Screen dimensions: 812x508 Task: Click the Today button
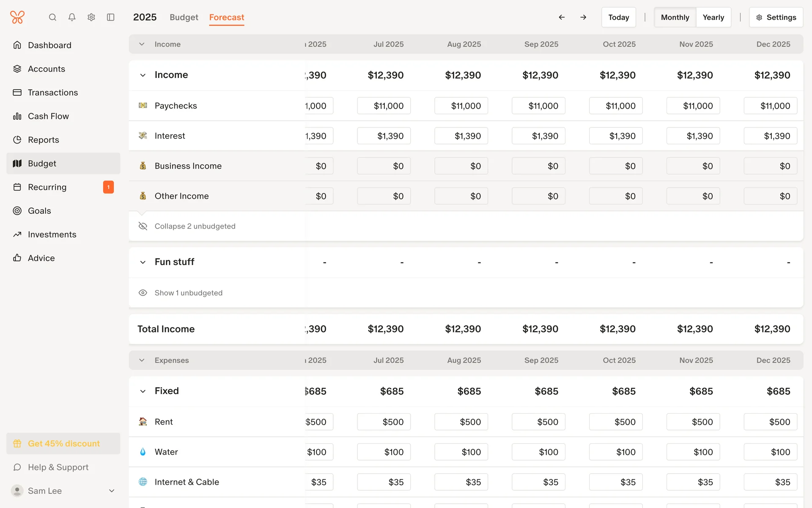click(x=618, y=17)
